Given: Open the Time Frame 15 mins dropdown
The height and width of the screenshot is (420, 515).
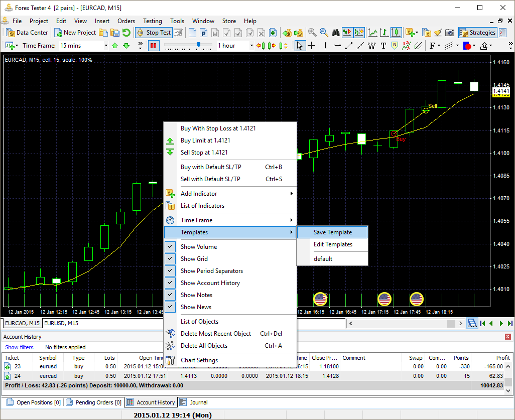Looking at the screenshot, I should click(x=106, y=46).
